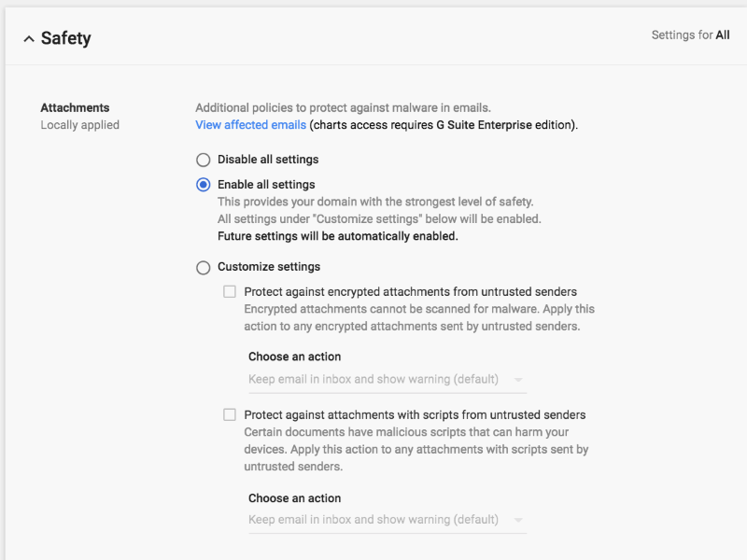Click the Choose an action heading under scripts
This screenshot has height=560, width=747.
(x=294, y=498)
